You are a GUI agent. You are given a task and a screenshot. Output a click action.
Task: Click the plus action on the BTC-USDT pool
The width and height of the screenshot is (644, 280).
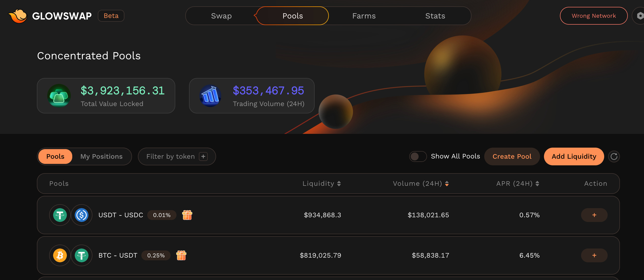(x=594, y=255)
